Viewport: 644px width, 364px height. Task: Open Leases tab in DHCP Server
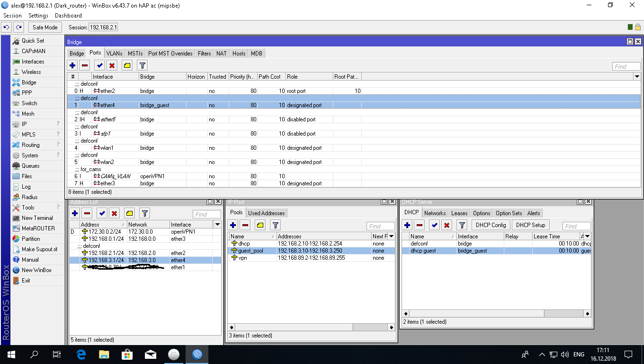point(459,213)
